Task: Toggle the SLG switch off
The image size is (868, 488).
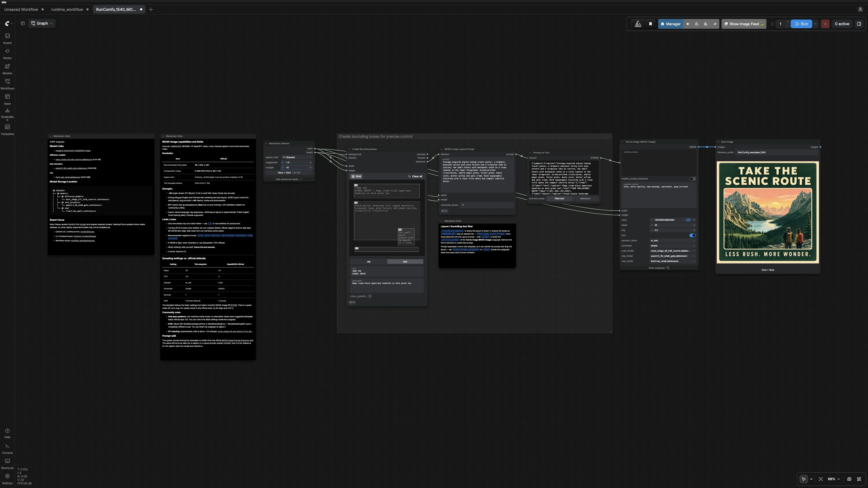Action: click(x=693, y=235)
